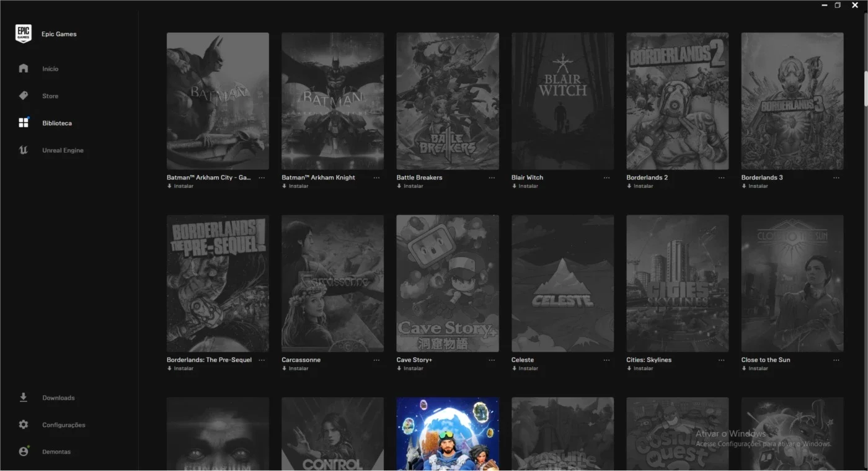The image size is (868, 471).
Task: Open options menu for Batman Arkham City
Action: pos(262,178)
